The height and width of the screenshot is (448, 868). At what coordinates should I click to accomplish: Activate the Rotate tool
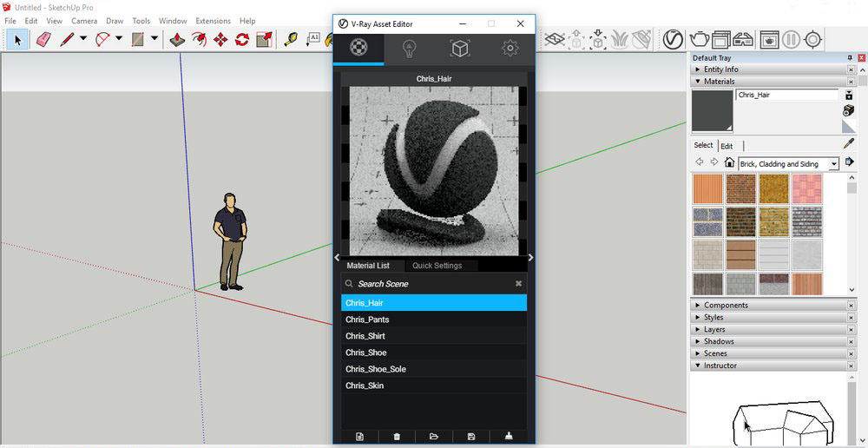(242, 39)
